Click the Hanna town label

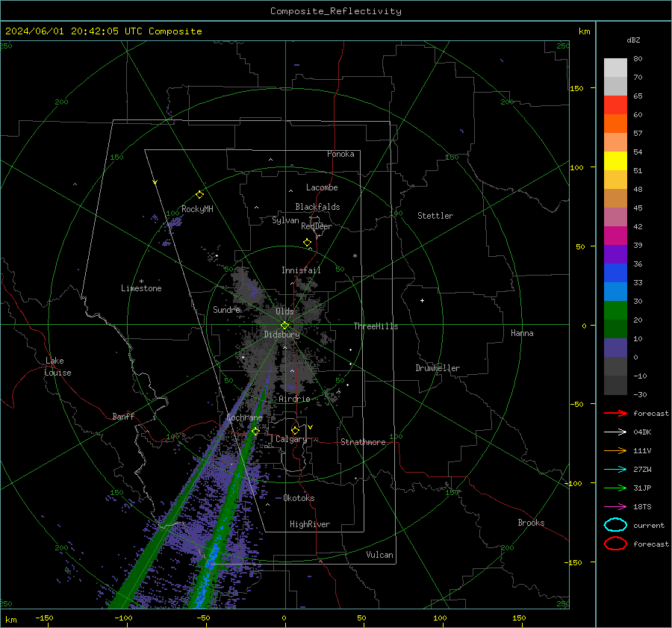click(x=522, y=333)
